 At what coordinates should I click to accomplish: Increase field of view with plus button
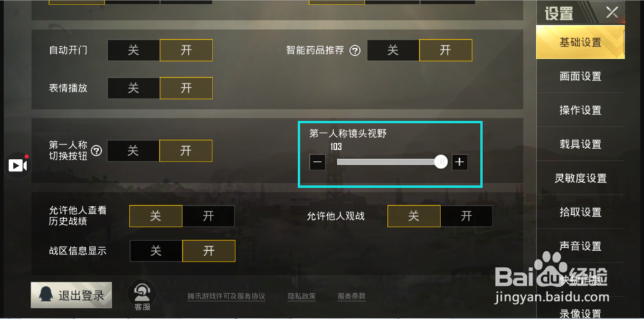(x=460, y=162)
